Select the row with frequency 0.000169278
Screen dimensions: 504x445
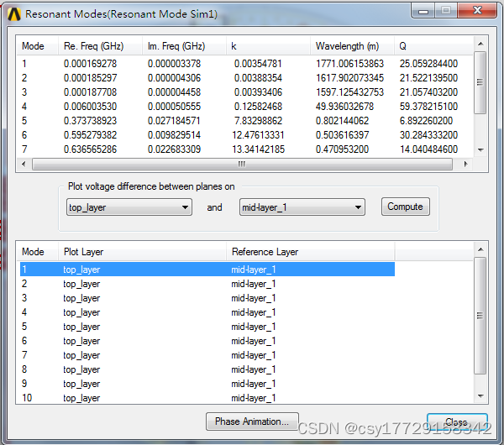pos(244,64)
